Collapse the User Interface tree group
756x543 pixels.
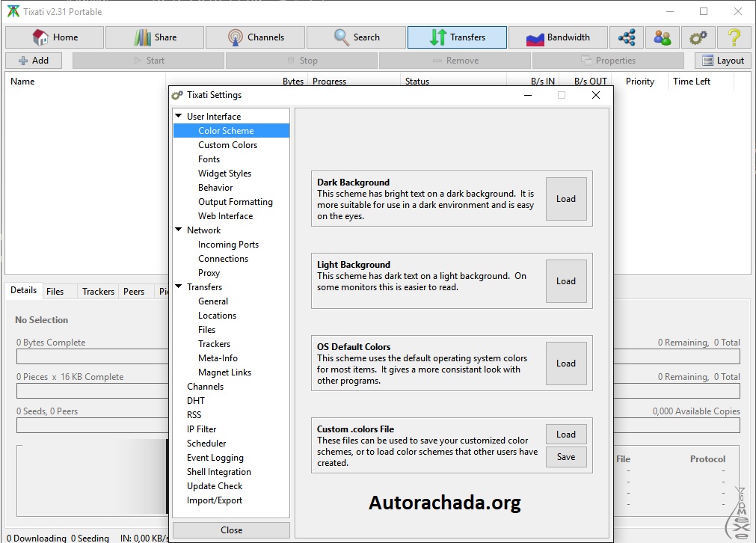pos(179,116)
